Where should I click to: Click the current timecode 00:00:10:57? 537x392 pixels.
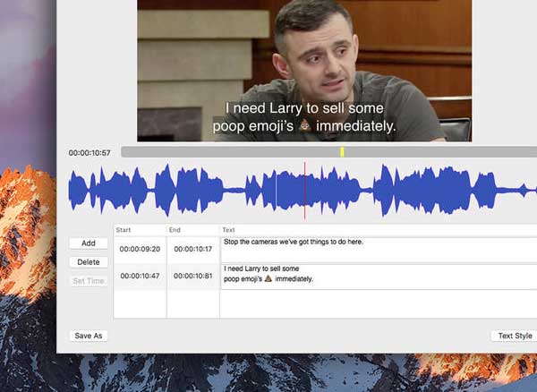[x=89, y=153]
